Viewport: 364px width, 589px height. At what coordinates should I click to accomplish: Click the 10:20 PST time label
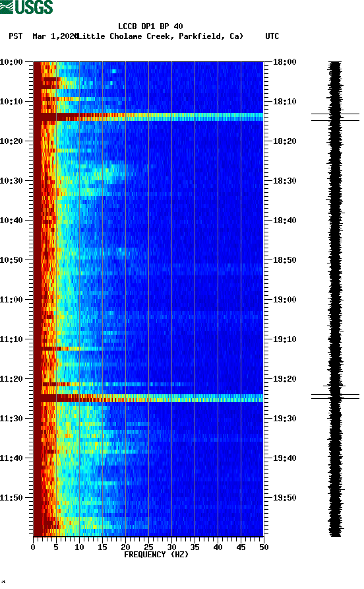[x=11, y=141]
